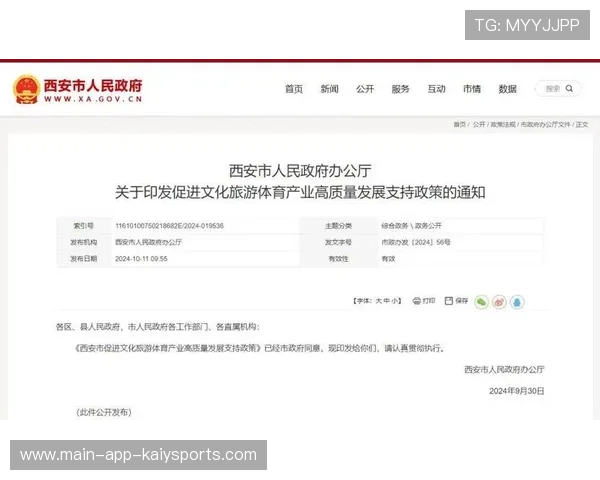Click the 打印 print link
The image size is (600, 480).
(x=429, y=301)
